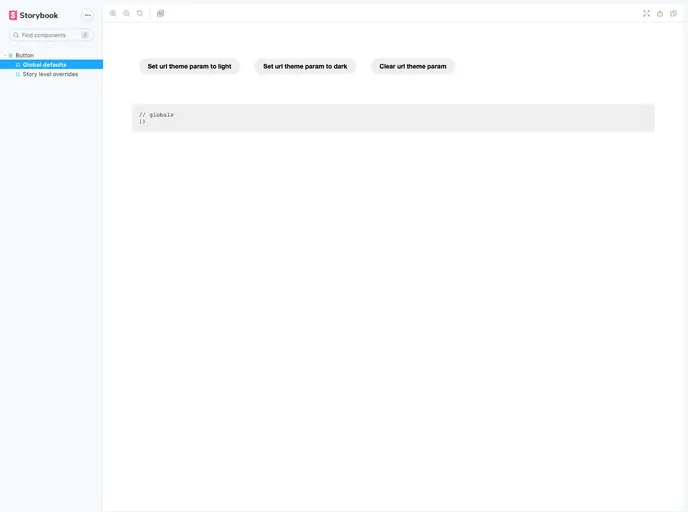
Task: Select the Global defaults story
Action: [x=45, y=64]
